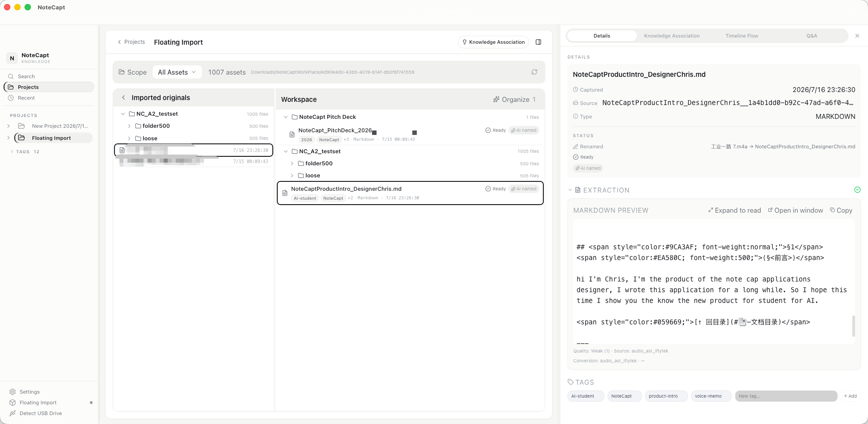Image resolution: width=868 pixels, height=424 pixels.
Task: Click the AI named badge in Status
Action: 588,168
